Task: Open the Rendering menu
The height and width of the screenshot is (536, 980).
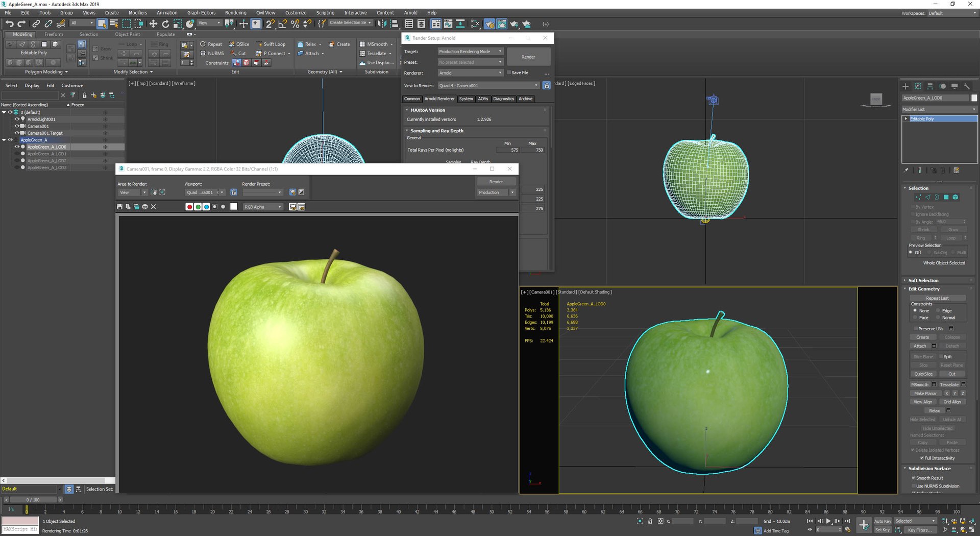Action: [235, 13]
